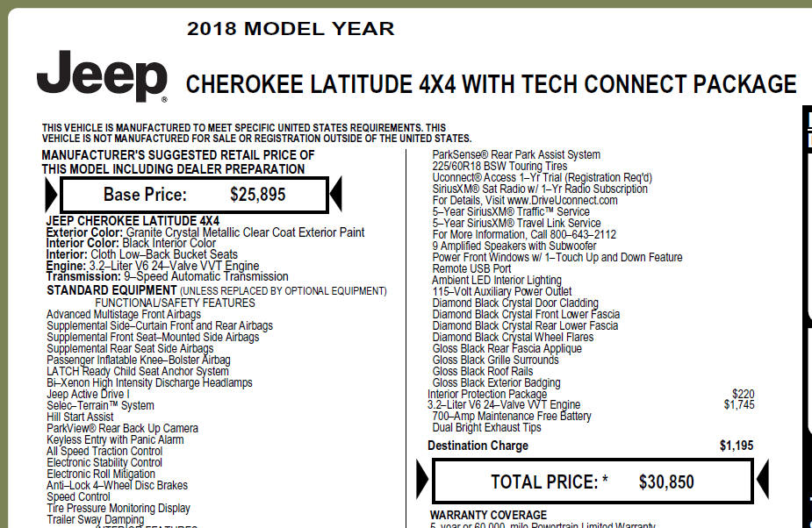Click the $1,745 engine option price

pyautogui.click(x=739, y=405)
